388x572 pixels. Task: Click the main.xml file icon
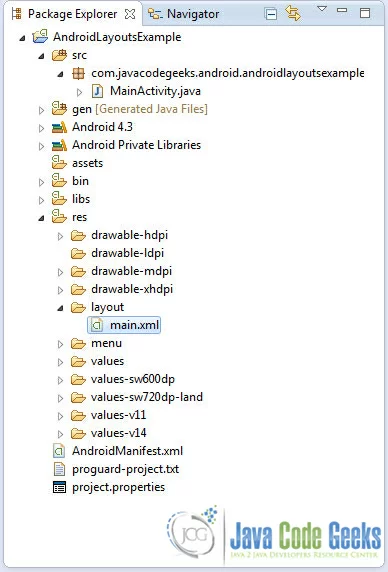click(x=97, y=325)
